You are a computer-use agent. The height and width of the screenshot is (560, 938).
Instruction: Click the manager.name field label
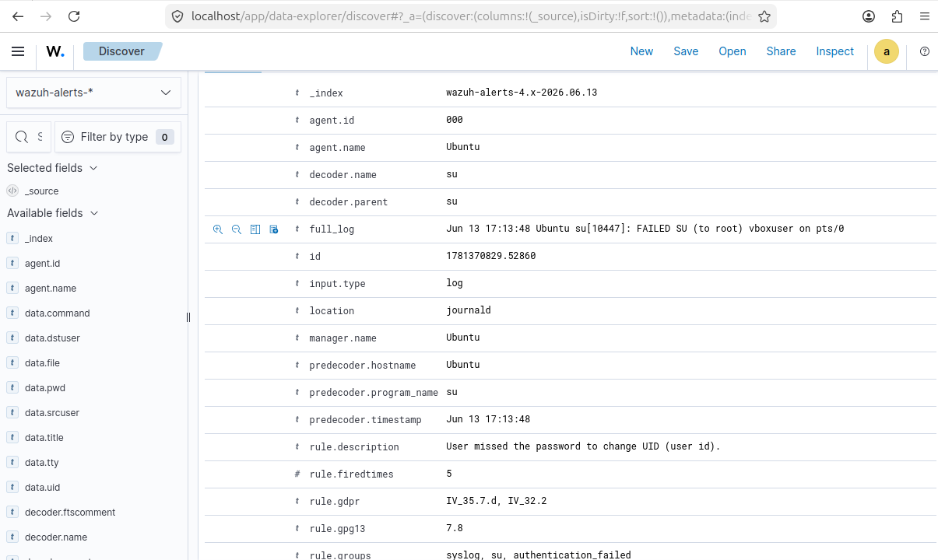343,338
